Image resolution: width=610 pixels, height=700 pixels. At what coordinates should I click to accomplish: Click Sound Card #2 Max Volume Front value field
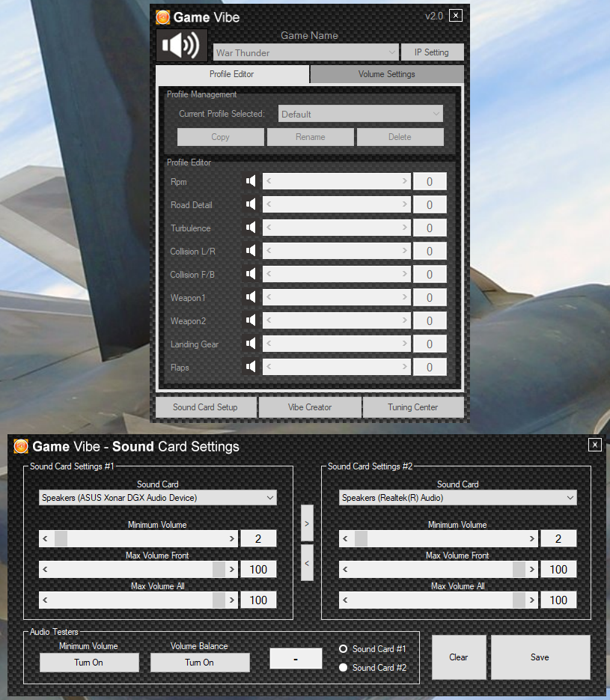coord(558,569)
